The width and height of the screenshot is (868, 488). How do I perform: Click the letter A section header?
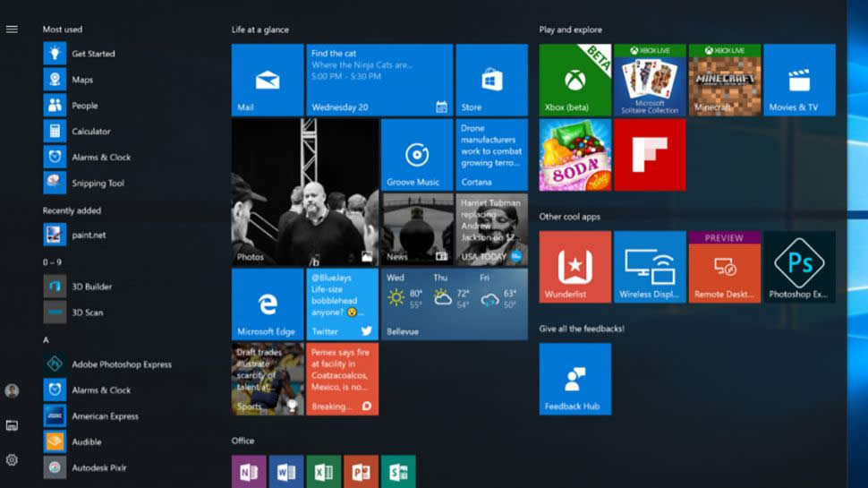(46, 340)
